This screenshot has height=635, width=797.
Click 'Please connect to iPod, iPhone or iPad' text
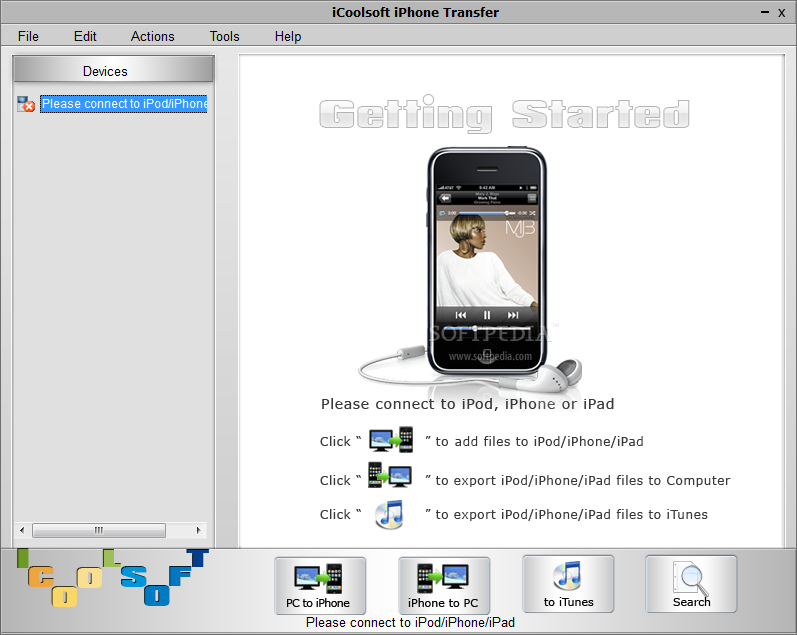(x=468, y=404)
